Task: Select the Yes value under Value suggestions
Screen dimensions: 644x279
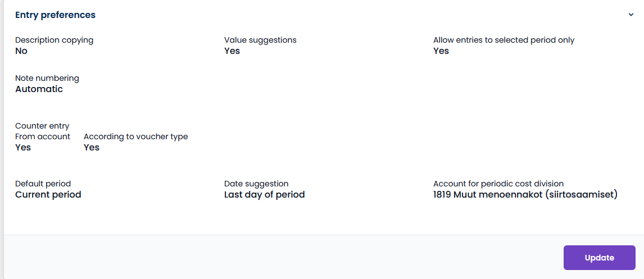Action: click(x=232, y=51)
